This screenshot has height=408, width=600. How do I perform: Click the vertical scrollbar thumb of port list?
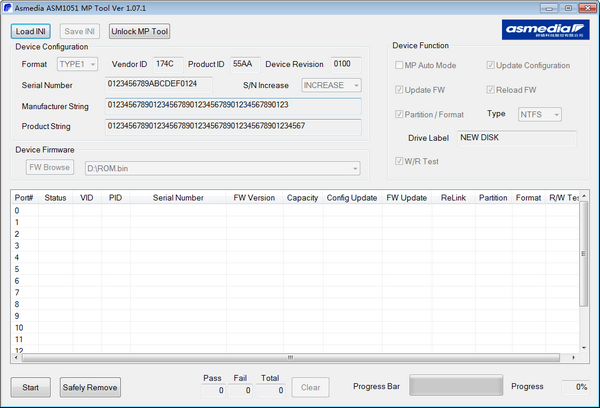tap(584, 253)
